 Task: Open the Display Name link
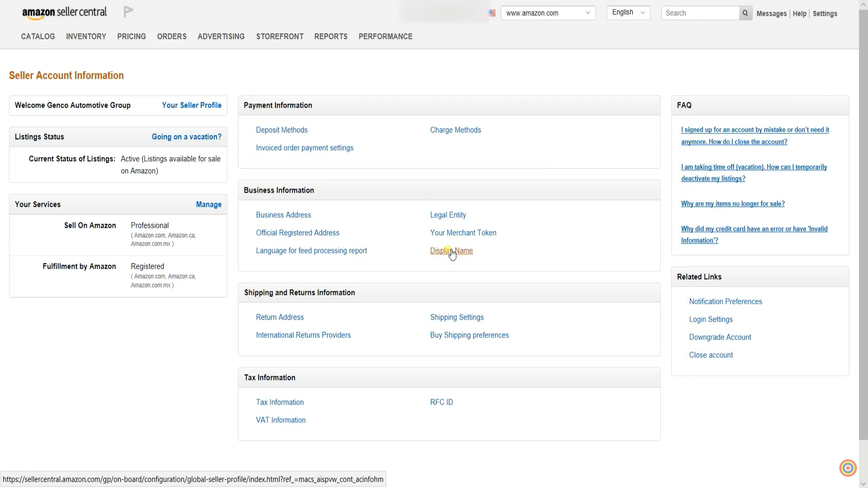coord(451,251)
